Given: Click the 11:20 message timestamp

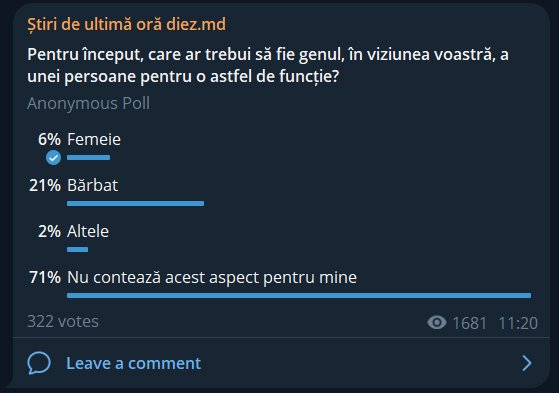Looking at the screenshot, I should 518,323.
